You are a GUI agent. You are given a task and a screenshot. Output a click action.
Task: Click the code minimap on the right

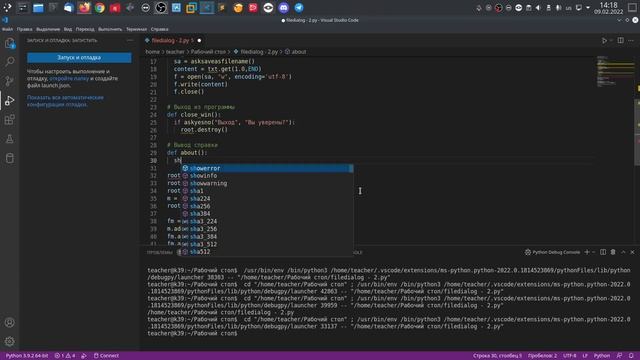coord(615,72)
